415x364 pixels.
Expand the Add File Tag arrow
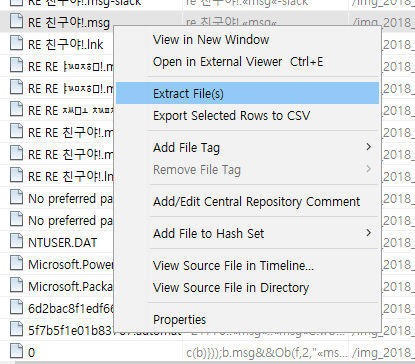coord(368,147)
